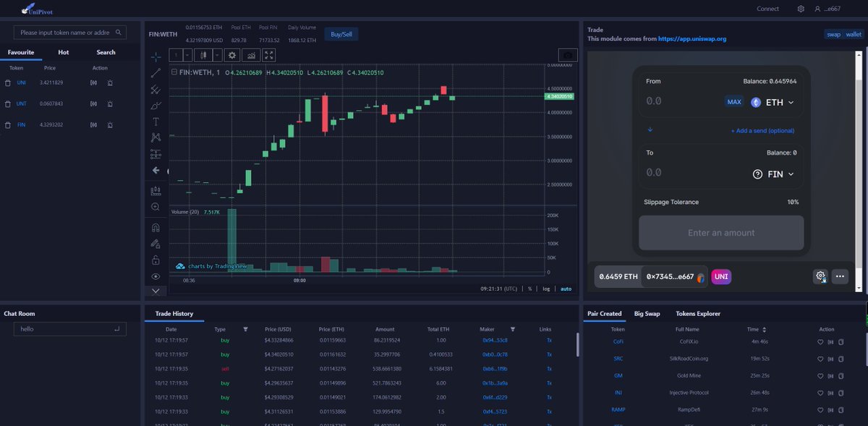The height and width of the screenshot is (426, 868).
Task: Open the price range measure tool
Action: click(156, 191)
